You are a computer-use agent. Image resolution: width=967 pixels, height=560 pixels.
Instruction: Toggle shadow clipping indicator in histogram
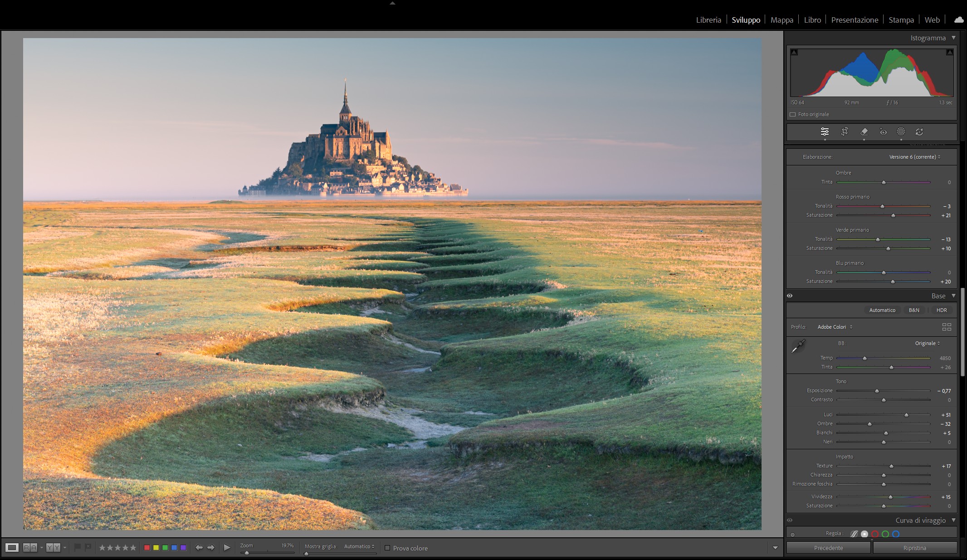(x=794, y=52)
